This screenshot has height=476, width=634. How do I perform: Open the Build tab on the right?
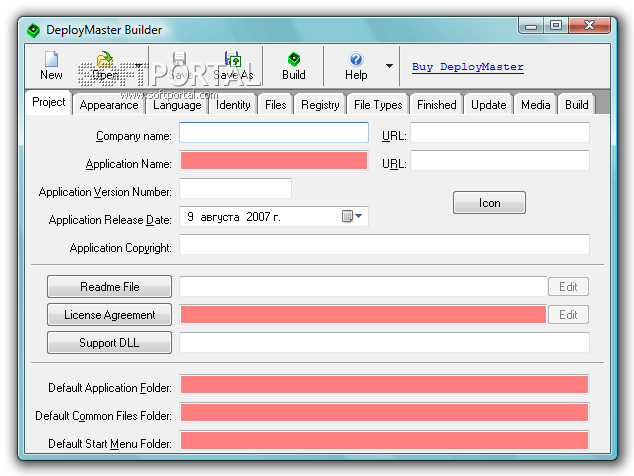[x=577, y=105]
